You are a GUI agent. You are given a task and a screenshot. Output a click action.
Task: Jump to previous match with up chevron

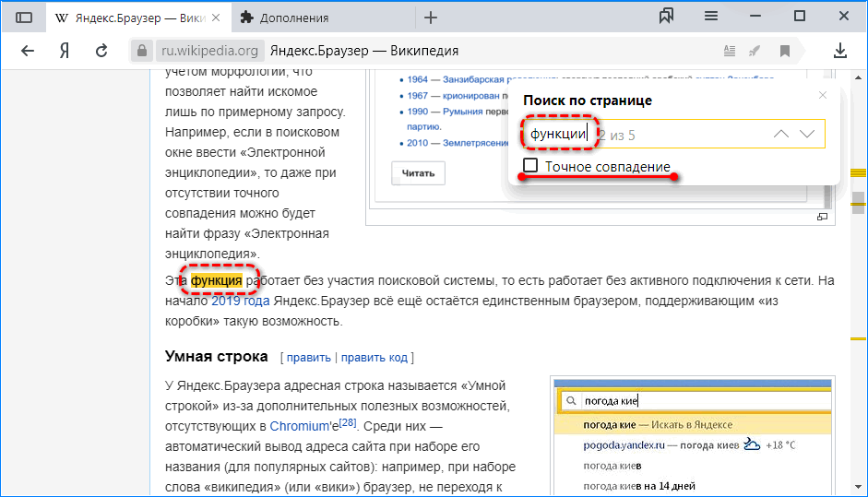point(781,135)
